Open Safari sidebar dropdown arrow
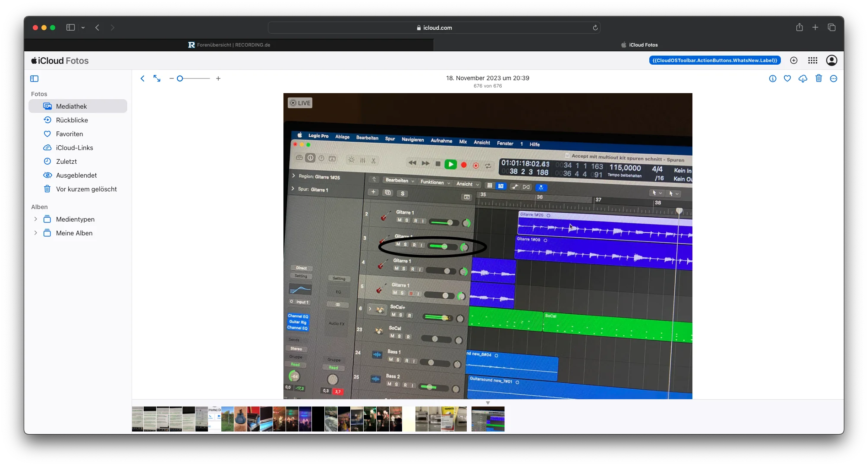This screenshot has height=466, width=868. (83, 28)
